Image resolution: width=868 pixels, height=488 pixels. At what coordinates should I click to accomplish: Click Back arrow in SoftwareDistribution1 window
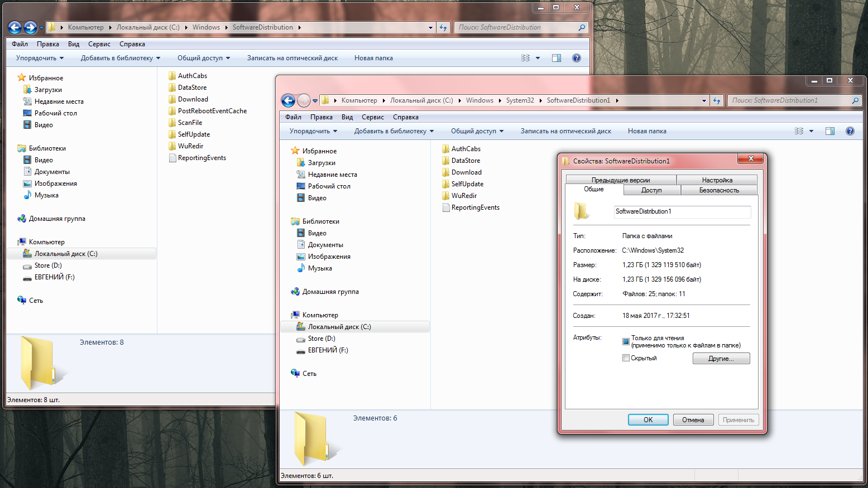click(288, 100)
